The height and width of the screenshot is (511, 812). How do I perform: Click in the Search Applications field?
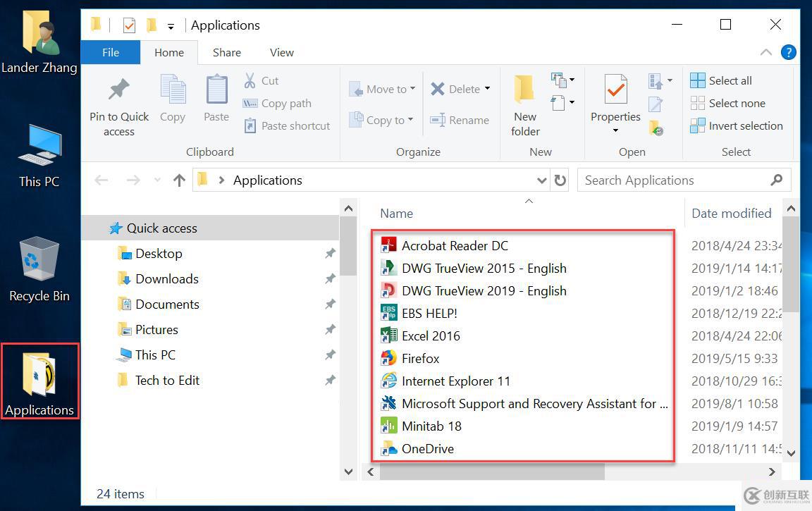click(x=673, y=180)
